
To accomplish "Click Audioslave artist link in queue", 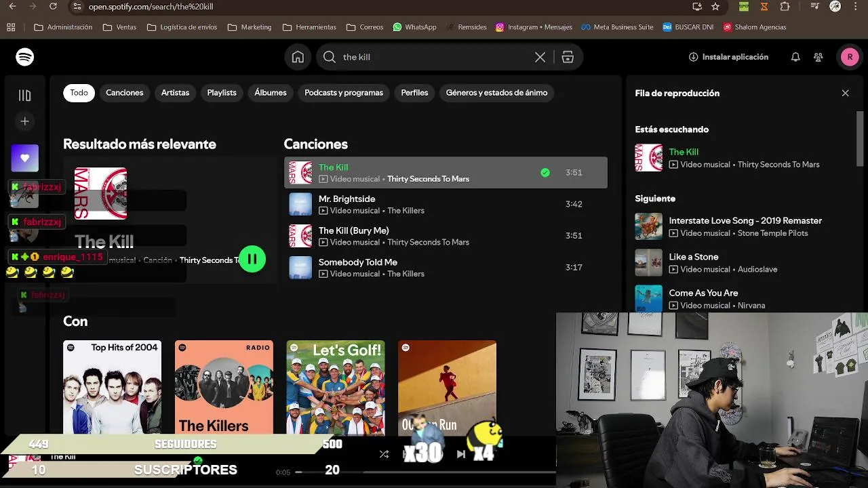I will coord(757,269).
